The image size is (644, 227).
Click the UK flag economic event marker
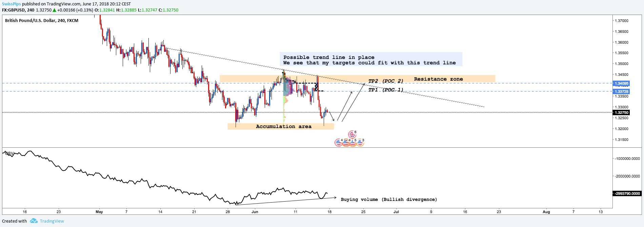352,135
